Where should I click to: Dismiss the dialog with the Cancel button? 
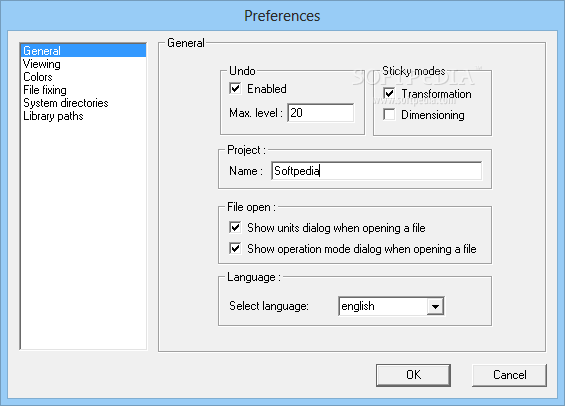coord(510,375)
